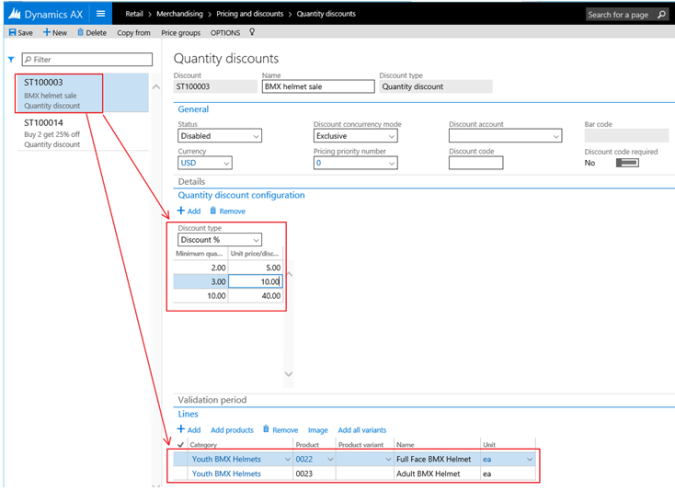Click the Delete trash icon in toolbar

point(80,33)
